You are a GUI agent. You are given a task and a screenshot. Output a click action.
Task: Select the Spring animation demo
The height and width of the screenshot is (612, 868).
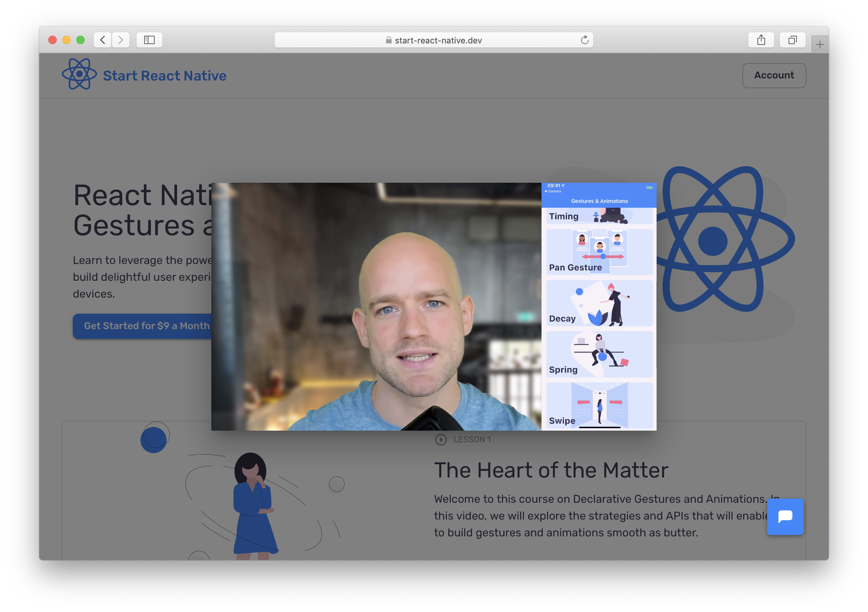pos(599,354)
